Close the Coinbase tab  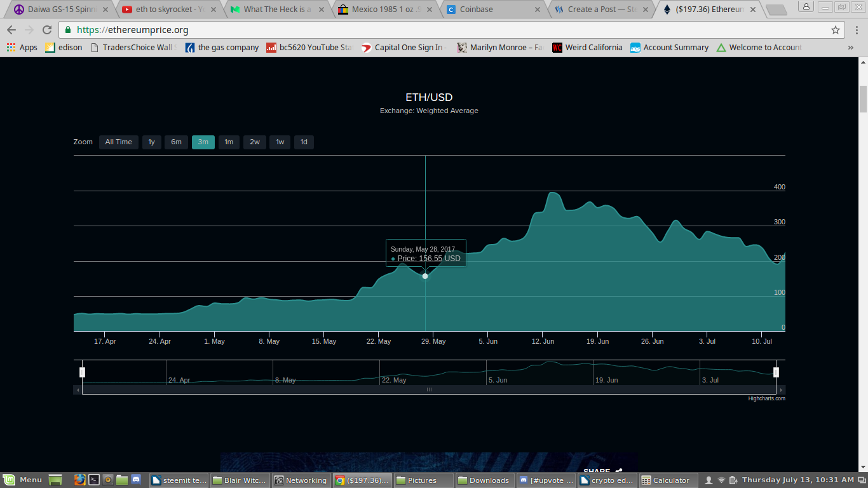coord(538,10)
